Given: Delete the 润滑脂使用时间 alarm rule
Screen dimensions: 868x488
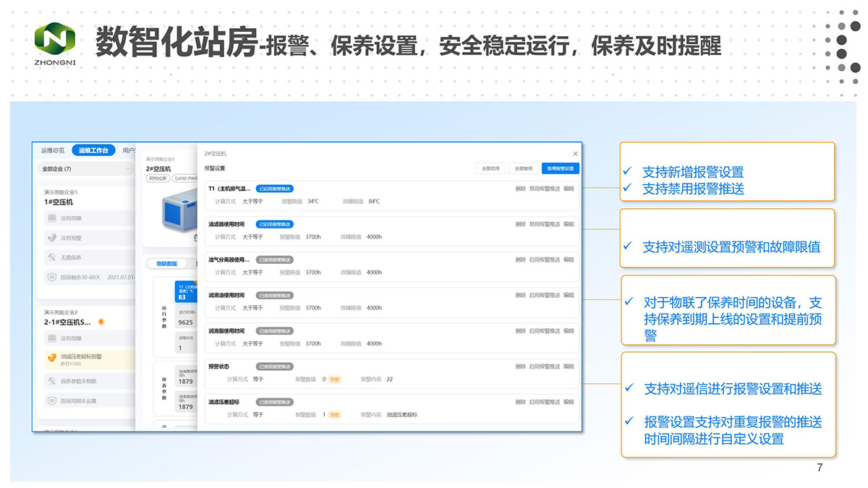Looking at the screenshot, I should pos(521,331).
